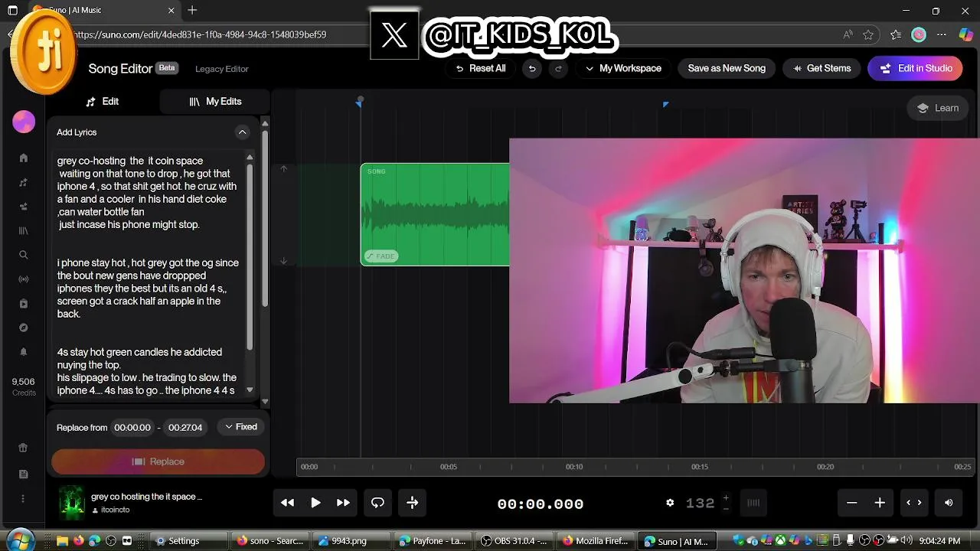Click inside the lyrics text area
Image resolution: width=980 pixels, height=551 pixels.
149,275
